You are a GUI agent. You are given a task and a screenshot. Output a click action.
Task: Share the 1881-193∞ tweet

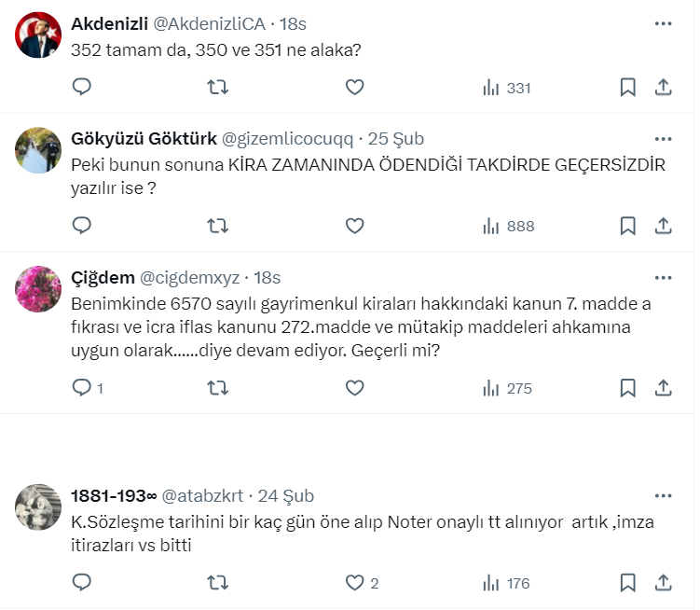(x=664, y=583)
